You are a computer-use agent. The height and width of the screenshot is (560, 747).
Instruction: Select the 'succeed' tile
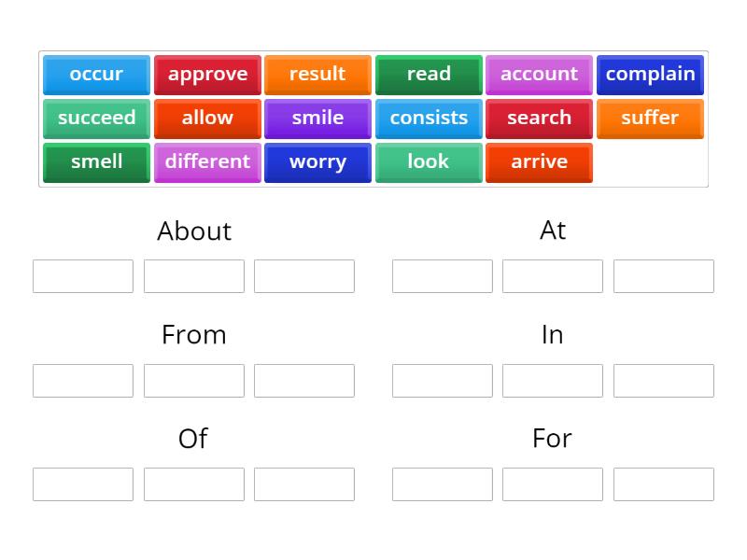[96, 119]
